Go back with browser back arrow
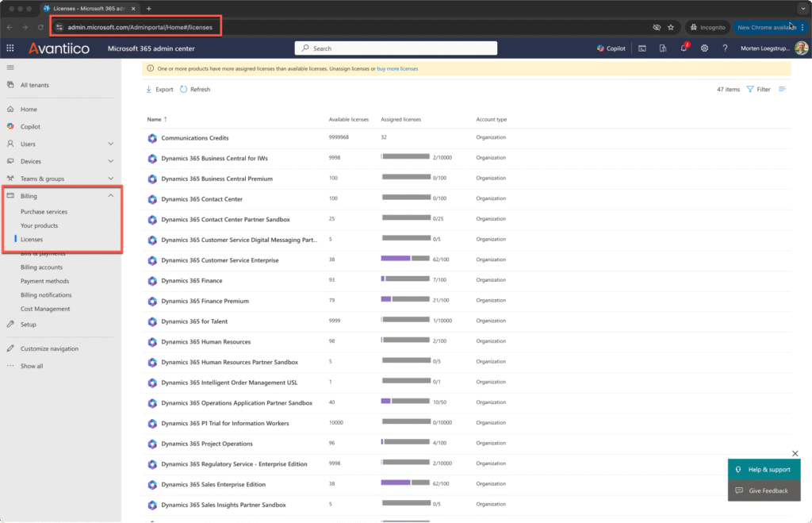This screenshot has height=523, width=812. [10, 27]
